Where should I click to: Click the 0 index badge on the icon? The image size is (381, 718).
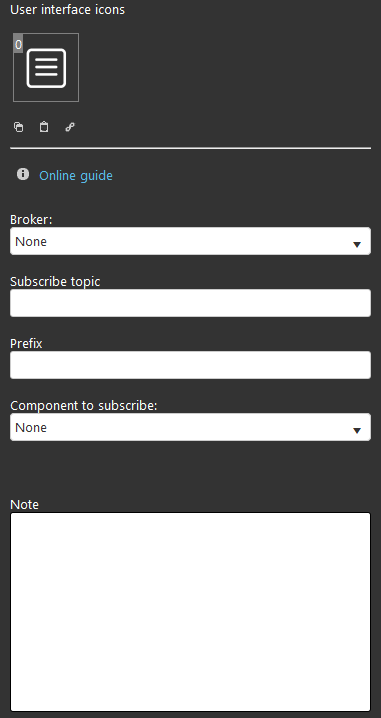coord(18,44)
